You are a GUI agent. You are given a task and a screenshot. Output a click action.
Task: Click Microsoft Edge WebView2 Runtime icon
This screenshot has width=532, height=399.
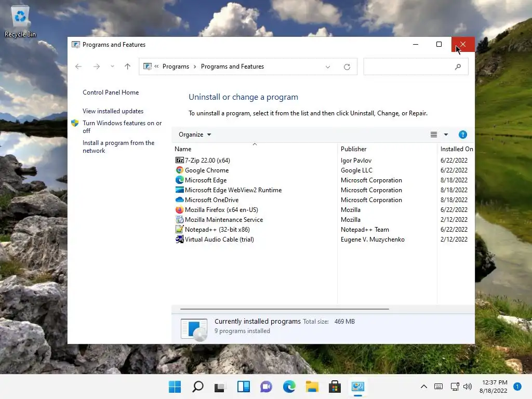point(179,190)
